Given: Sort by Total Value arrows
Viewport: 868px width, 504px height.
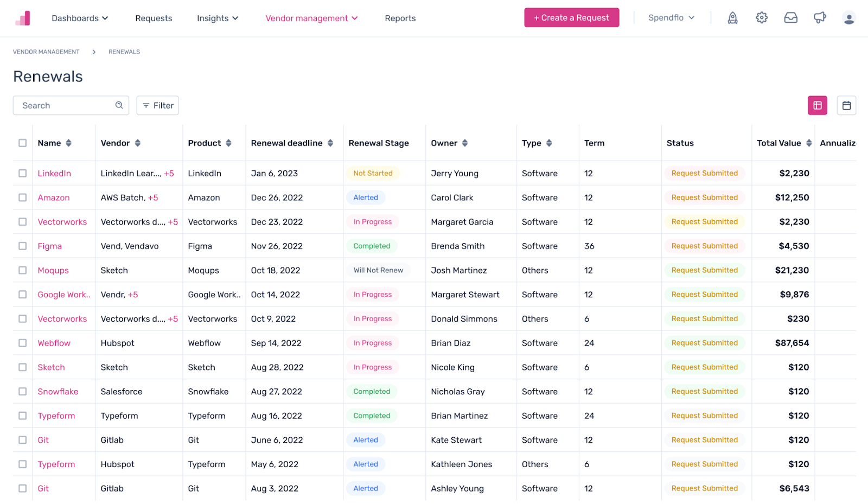Looking at the screenshot, I should pos(809,143).
